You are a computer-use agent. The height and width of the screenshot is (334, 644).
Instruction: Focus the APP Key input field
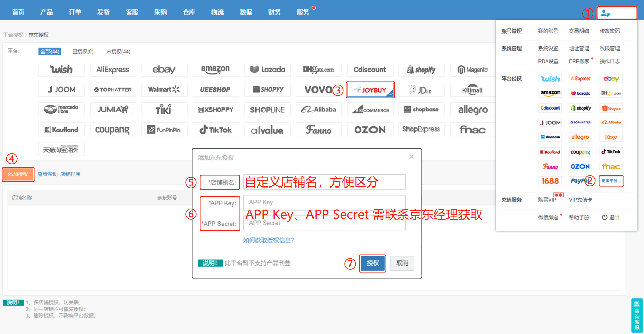(324, 202)
